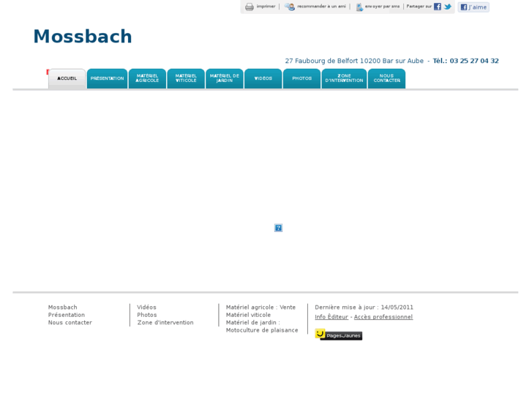This screenshot has width=532, height=399.
Task: Open footer Nous contacter link
Action: point(70,323)
